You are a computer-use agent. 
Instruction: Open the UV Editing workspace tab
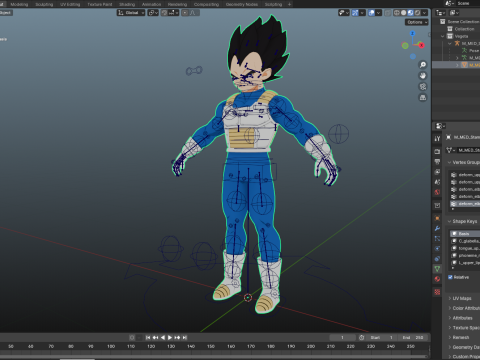pyautogui.click(x=70, y=4)
